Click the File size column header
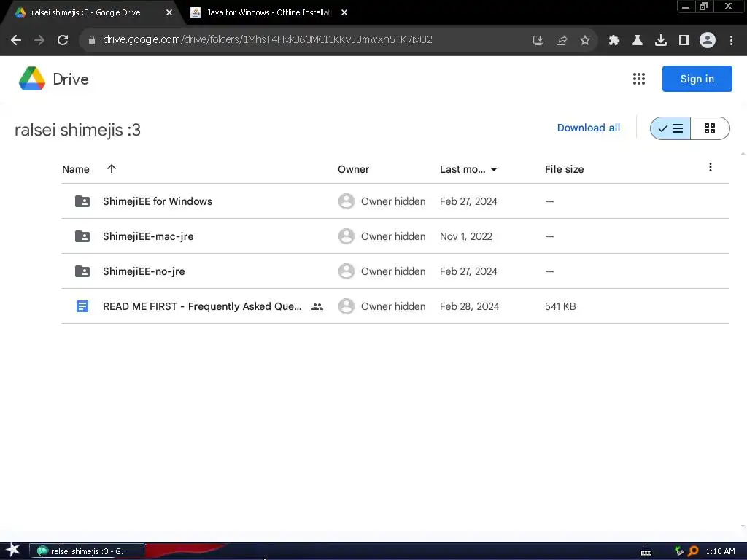 [x=564, y=169]
